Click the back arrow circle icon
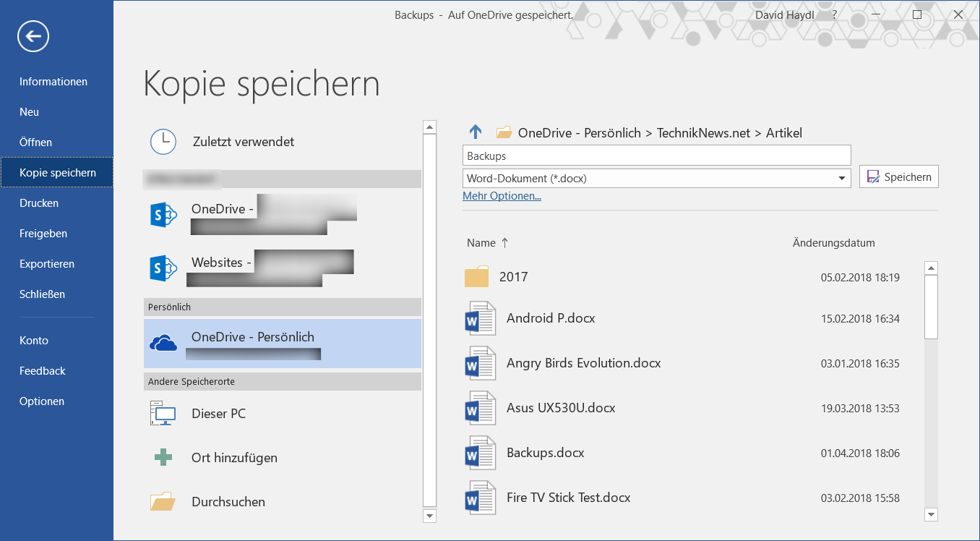Viewport: 980px width, 541px height. coord(33,36)
